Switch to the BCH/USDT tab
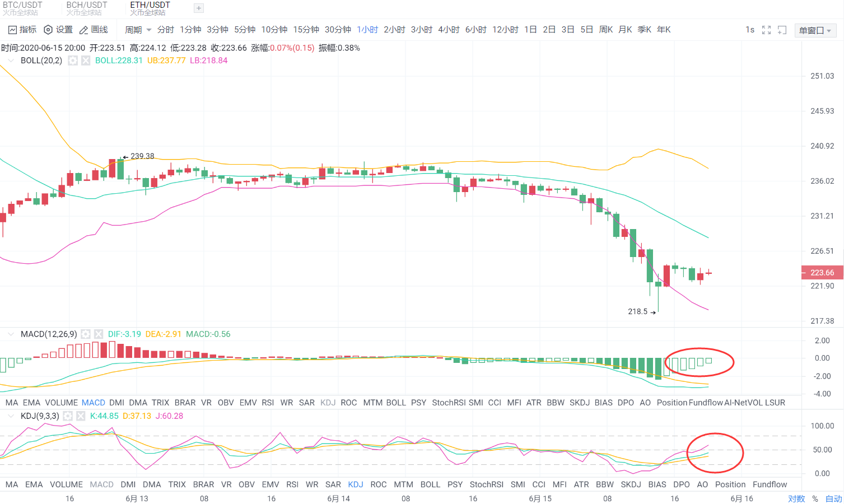 (86, 8)
